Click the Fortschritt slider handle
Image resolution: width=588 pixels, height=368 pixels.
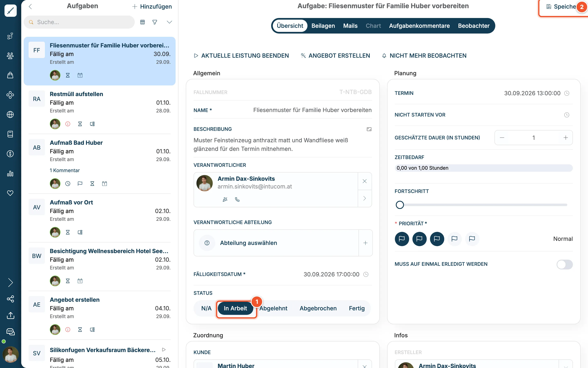click(400, 205)
